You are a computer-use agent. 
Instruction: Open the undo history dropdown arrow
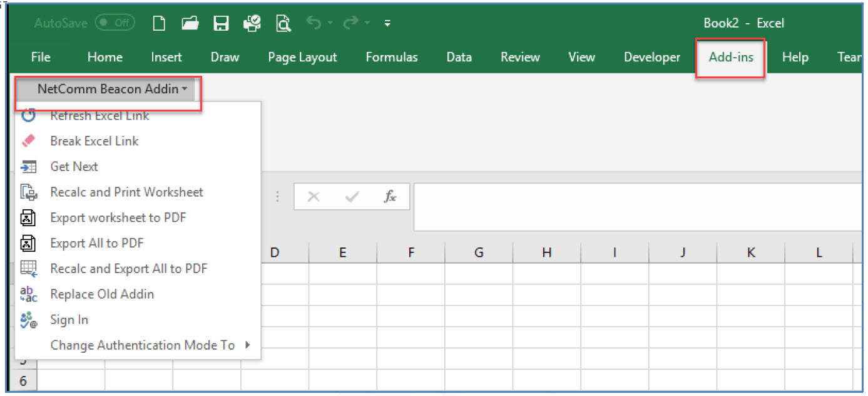329,24
